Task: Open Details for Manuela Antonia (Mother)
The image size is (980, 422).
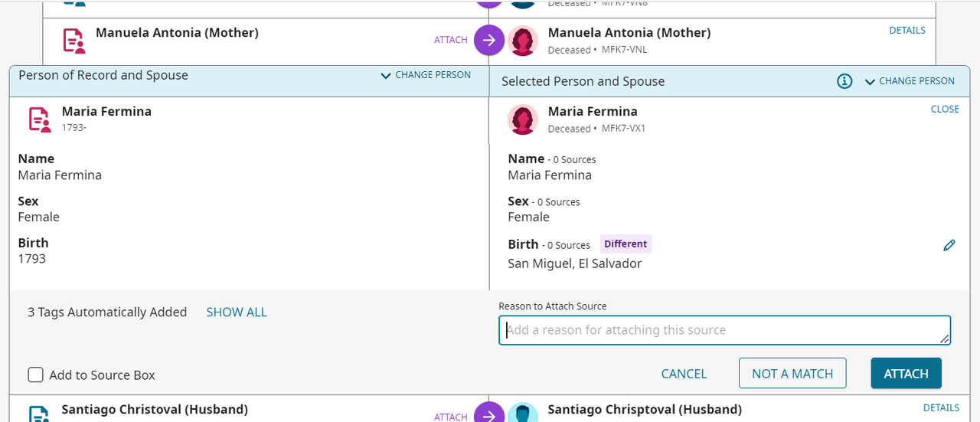Action: click(907, 31)
